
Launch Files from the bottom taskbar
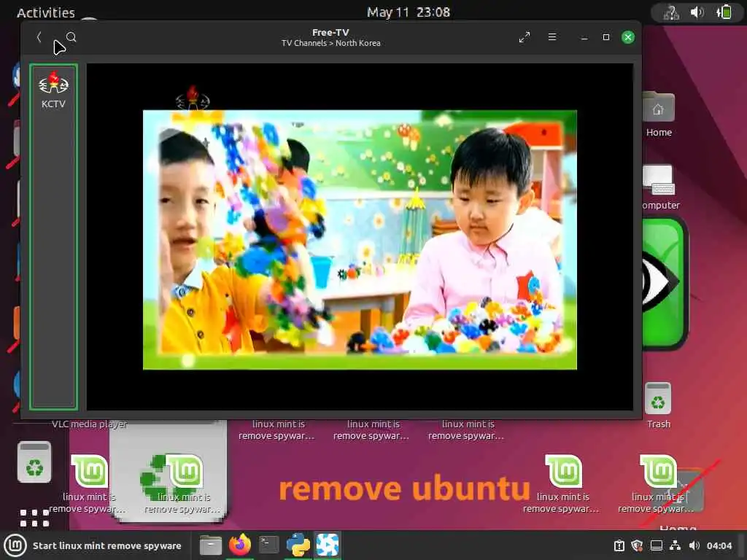[211, 545]
